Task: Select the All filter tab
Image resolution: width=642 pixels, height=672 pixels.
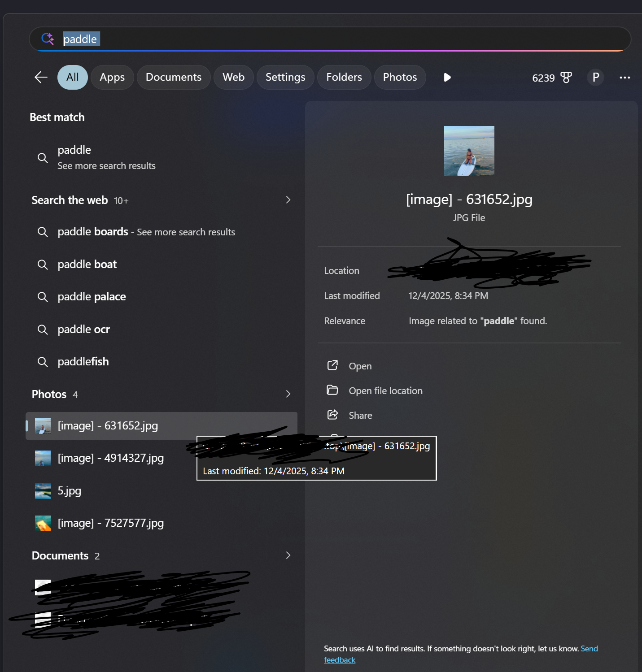Action: pyautogui.click(x=73, y=77)
